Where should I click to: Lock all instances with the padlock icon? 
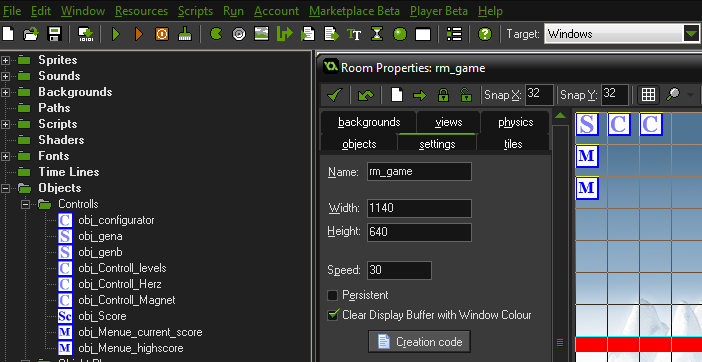point(443,95)
